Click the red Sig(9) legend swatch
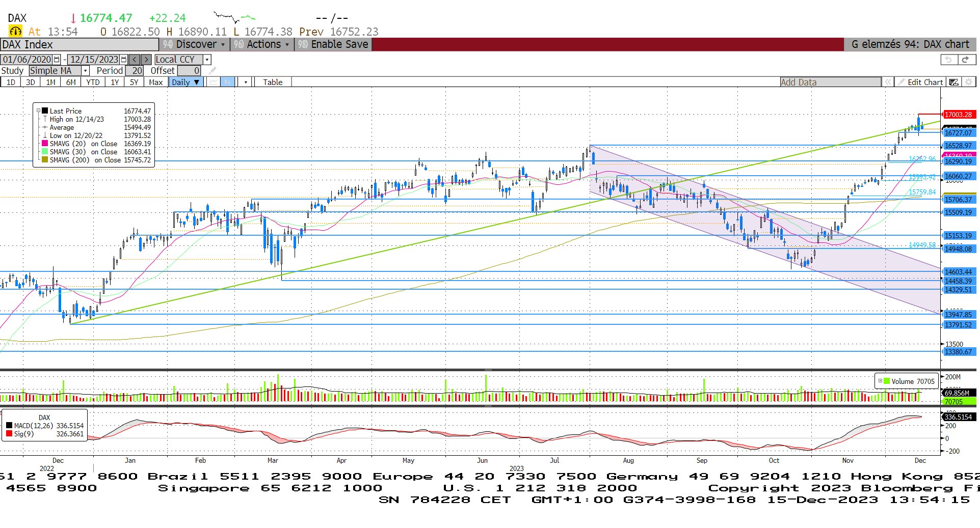Screen dimensions: 980x528 (9, 434)
